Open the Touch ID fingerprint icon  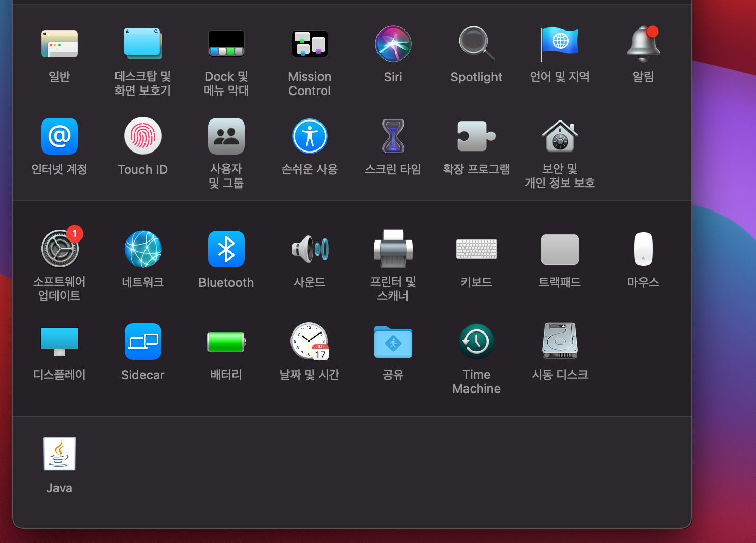point(143,136)
